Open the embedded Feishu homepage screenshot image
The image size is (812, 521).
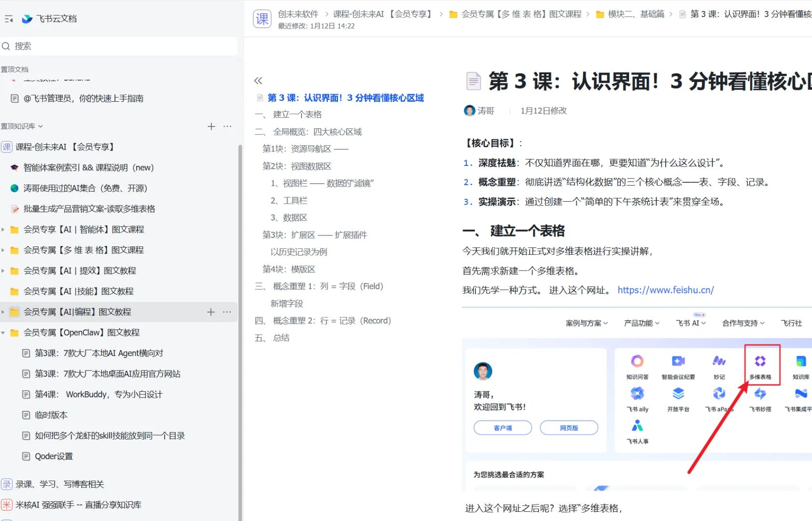[x=637, y=400]
